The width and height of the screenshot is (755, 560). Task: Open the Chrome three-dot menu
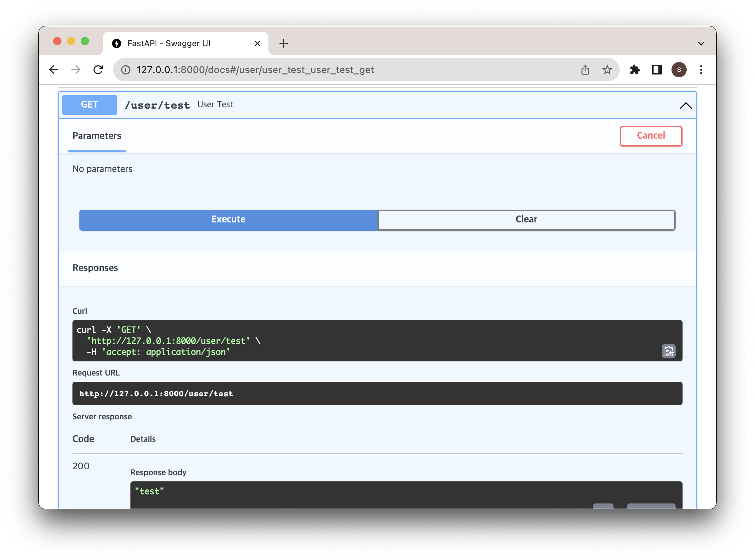(x=701, y=70)
